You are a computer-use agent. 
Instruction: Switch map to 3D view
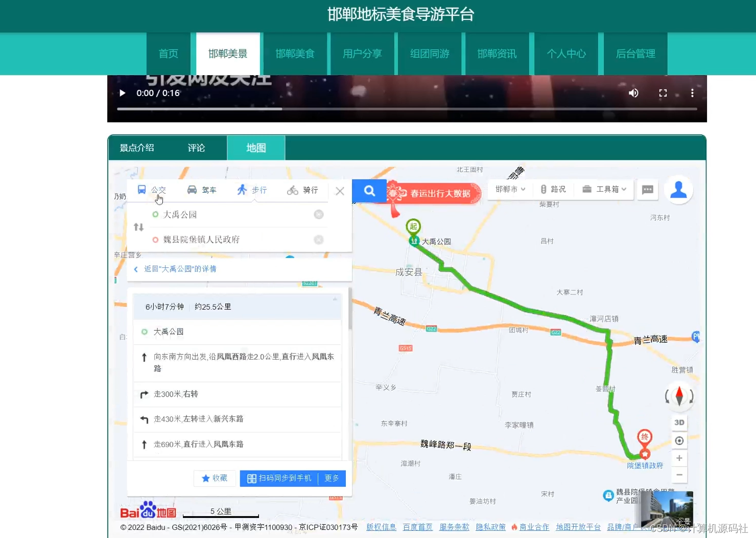[x=679, y=423]
